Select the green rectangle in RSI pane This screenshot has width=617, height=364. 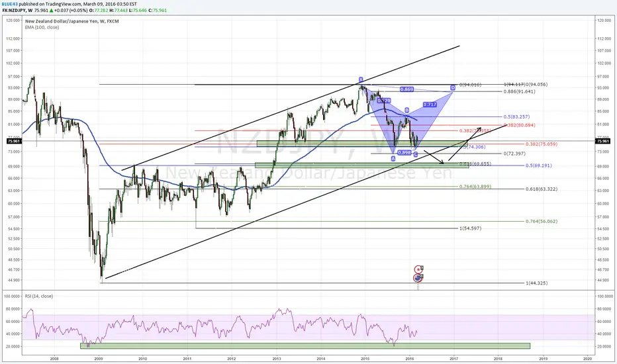click(305, 346)
